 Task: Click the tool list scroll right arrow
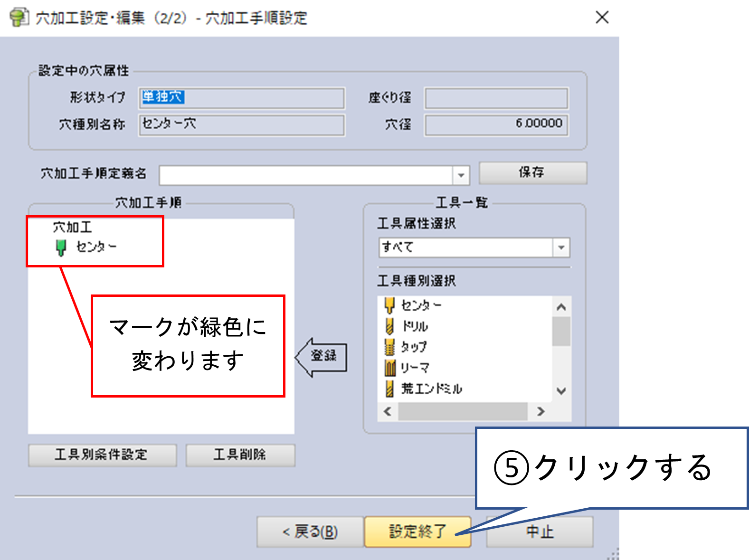tap(540, 412)
